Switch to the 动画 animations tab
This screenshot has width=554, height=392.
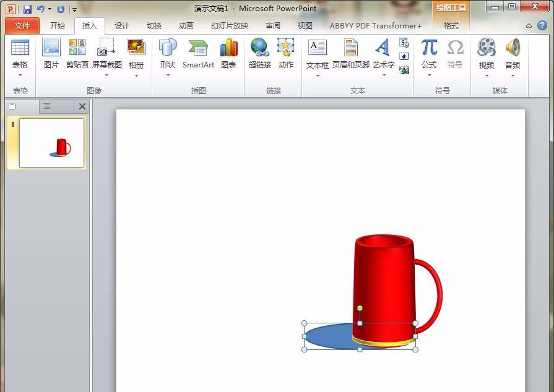pyautogui.click(x=186, y=26)
